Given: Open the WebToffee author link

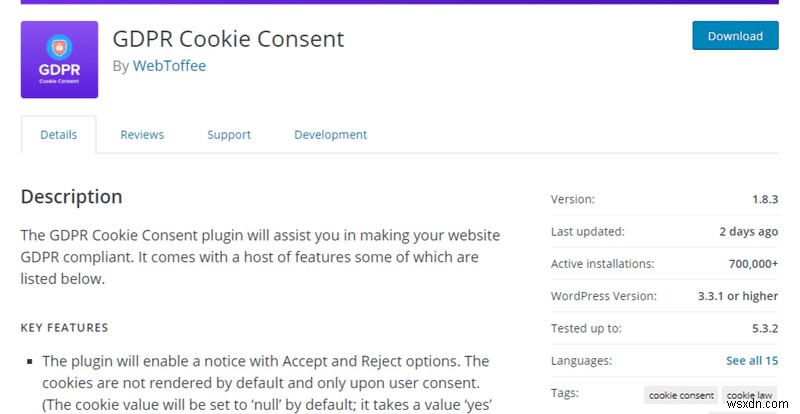Looking at the screenshot, I should tap(170, 66).
